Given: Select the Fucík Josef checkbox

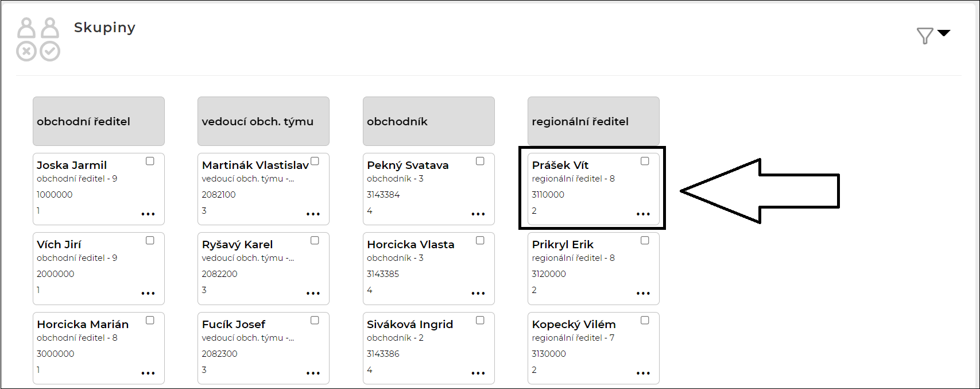Looking at the screenshot, I should coord(315,321).
